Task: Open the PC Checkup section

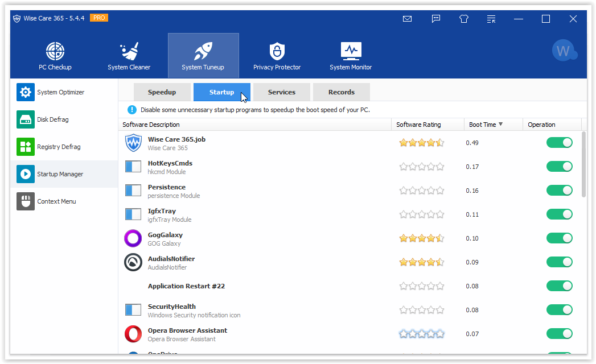Action: (55, 56)
